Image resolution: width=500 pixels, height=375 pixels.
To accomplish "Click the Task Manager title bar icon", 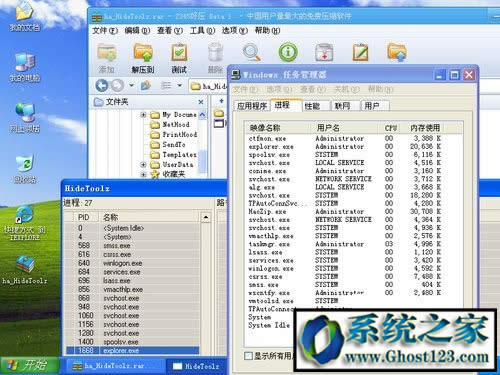I will click(236, 74).
